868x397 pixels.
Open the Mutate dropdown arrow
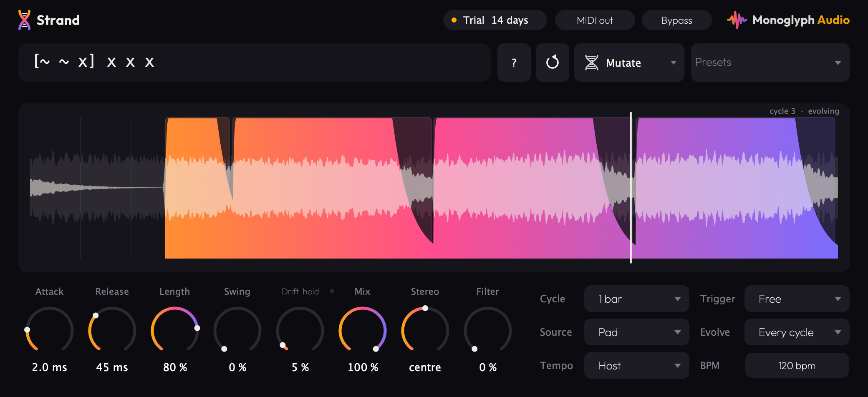[673, 63]
